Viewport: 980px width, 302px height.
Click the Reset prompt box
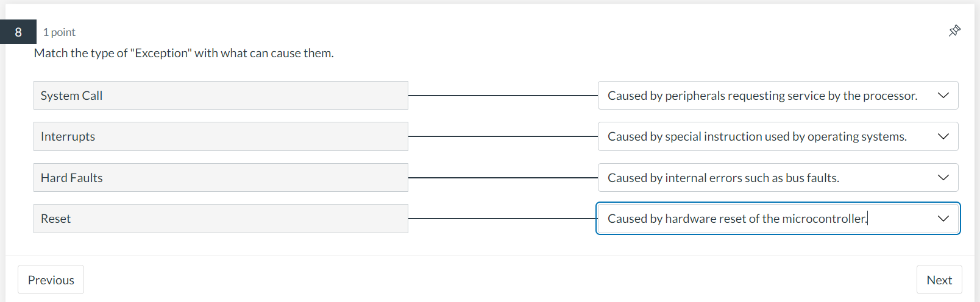tap(221, 219)
